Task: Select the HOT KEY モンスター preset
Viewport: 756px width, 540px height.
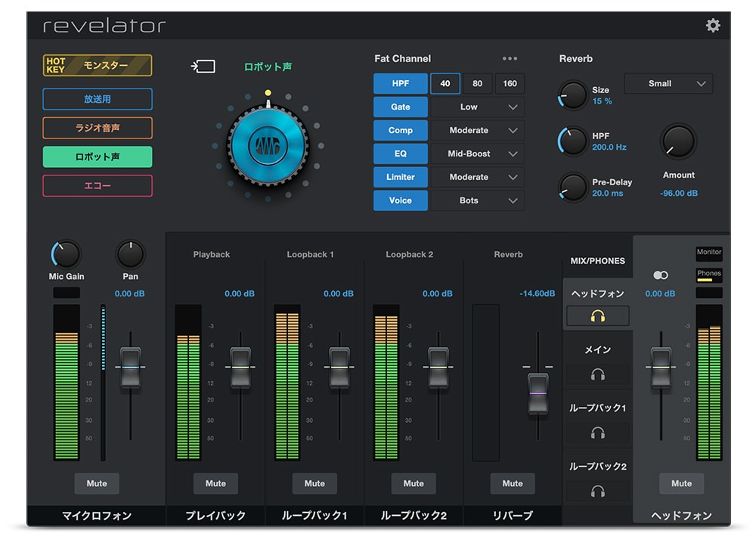Action: click(x=98, y=65)
